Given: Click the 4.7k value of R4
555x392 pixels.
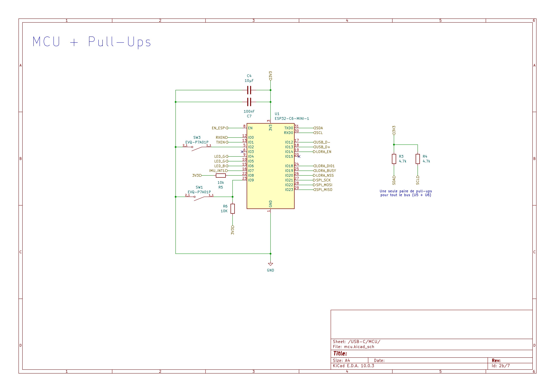Looking at the screenshot, I should pyautogui.click(x=426, y=161).
